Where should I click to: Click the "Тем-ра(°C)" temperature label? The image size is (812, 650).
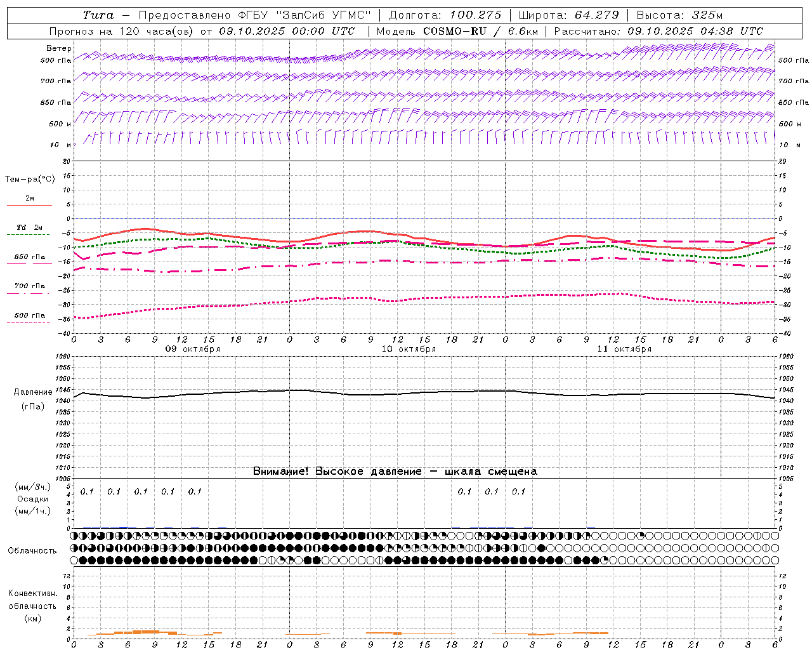[30, 179]
